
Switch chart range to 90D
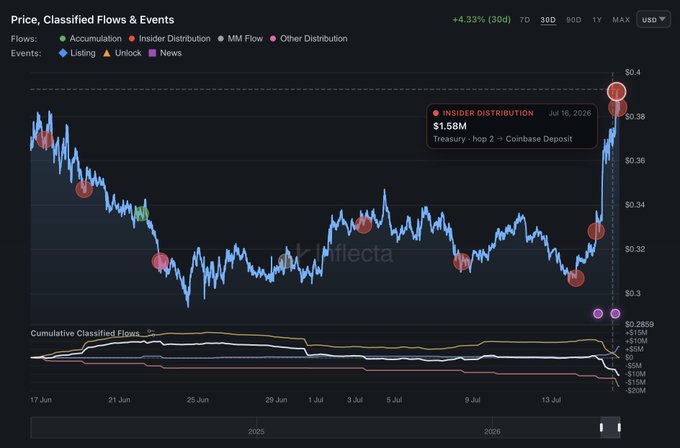(x=573, y=20)
